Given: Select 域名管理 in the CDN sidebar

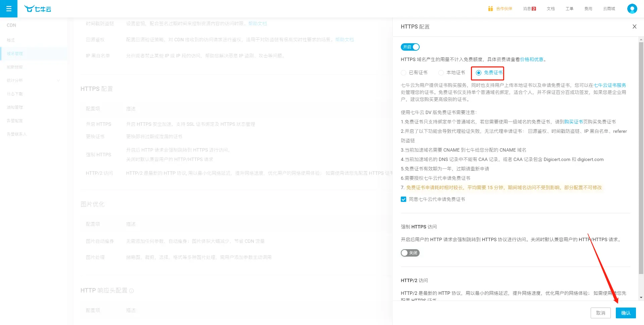Looking at the screenshot, I should 34,54.
